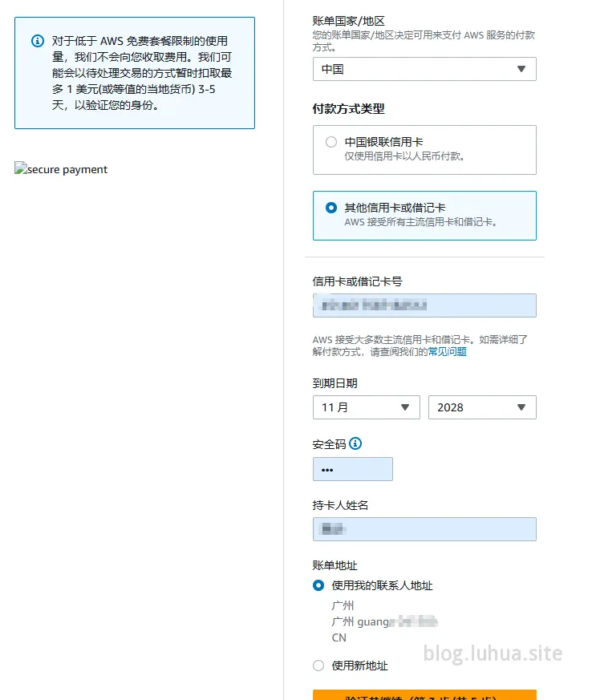Open the 账单国家/地区 dropdown showing 中国
Image resolution: width=592 pixels, height=700 pixels.
click(x=424, y=69)
